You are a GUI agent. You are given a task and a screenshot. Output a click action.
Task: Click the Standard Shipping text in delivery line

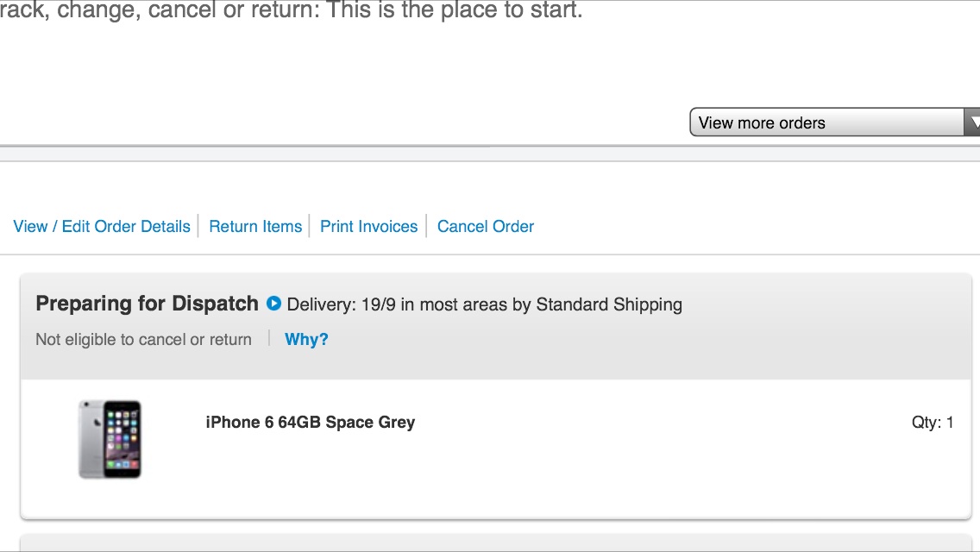point(609,304)
